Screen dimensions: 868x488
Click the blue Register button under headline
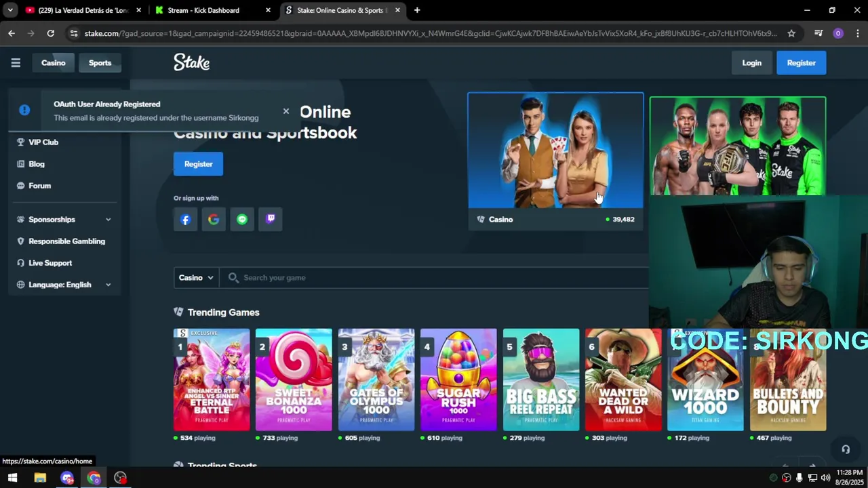[x=198, y=164]
